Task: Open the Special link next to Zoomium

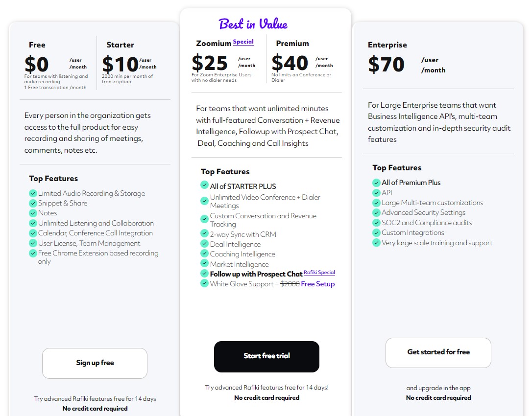Action: coord(243,42)
